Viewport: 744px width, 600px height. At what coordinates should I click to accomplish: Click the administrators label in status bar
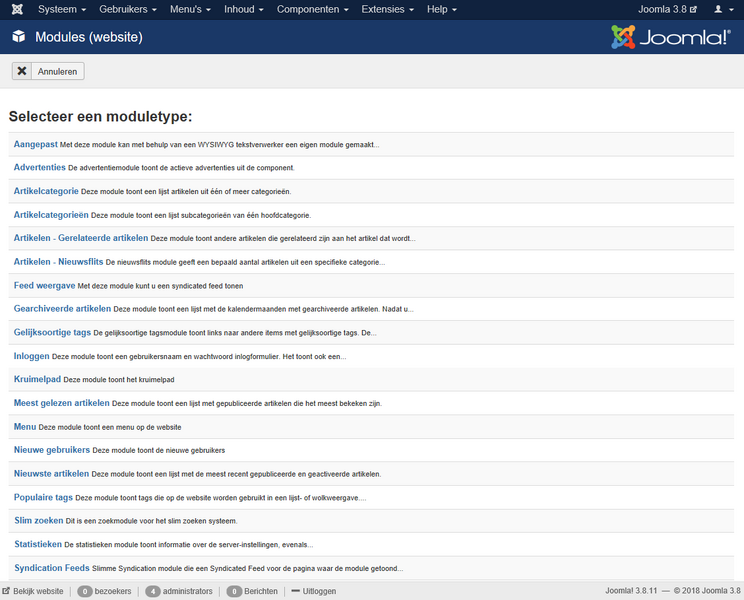coord(188,591)
